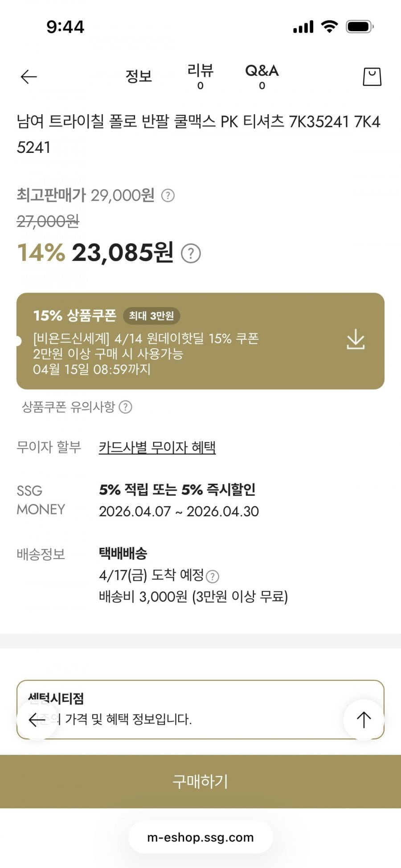Tap the 최대 3만원 coupon badge

click(151, 316)
